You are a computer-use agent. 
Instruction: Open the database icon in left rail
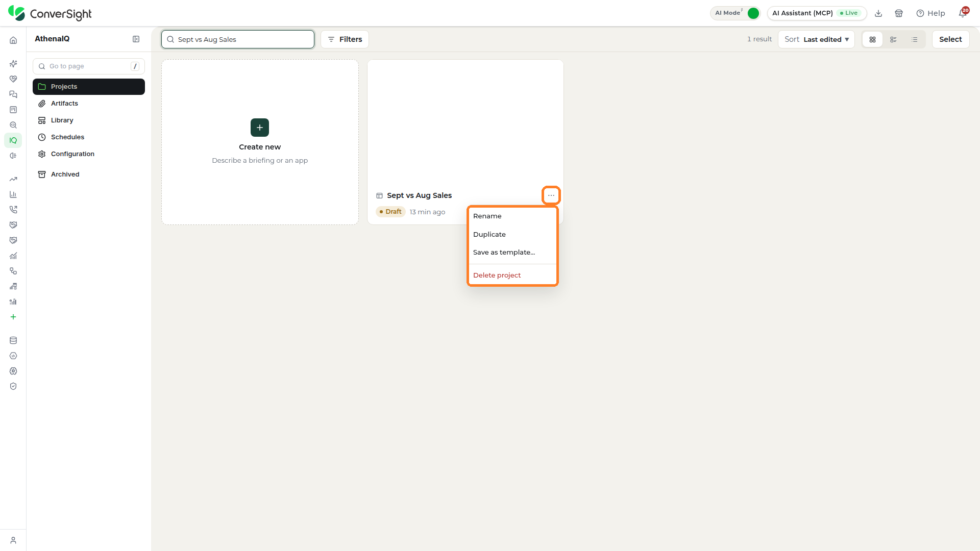coord(13,340)
